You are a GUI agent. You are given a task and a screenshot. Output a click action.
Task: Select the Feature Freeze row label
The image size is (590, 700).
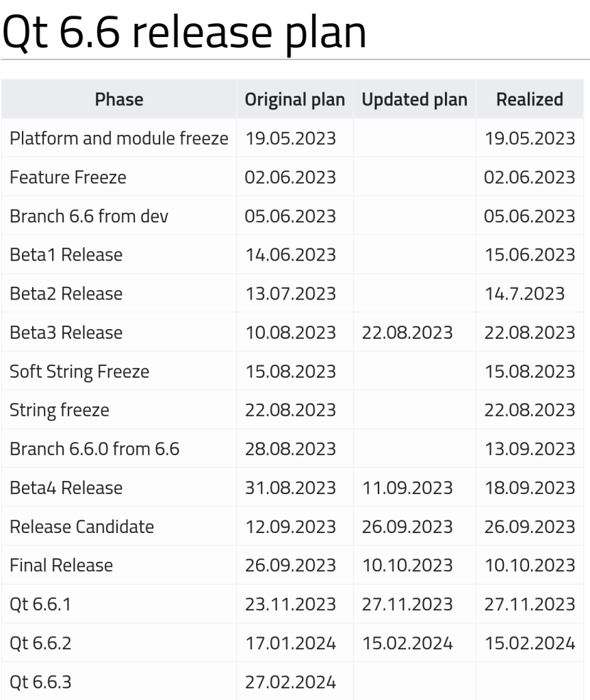tap(68, 177)
